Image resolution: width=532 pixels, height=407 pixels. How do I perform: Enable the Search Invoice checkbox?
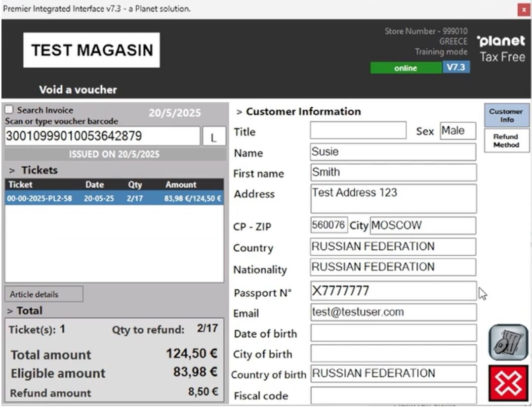tap(9, 110)
